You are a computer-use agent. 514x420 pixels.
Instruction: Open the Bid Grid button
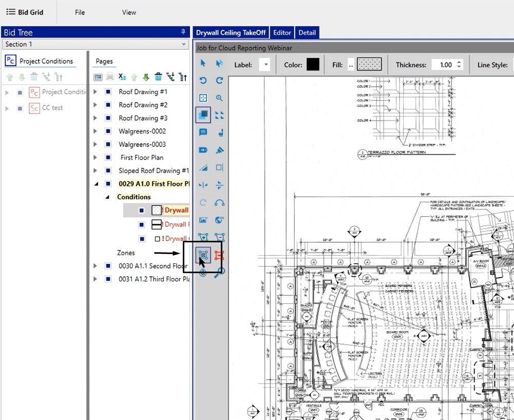pyautogui.click(x=25, y=12)
